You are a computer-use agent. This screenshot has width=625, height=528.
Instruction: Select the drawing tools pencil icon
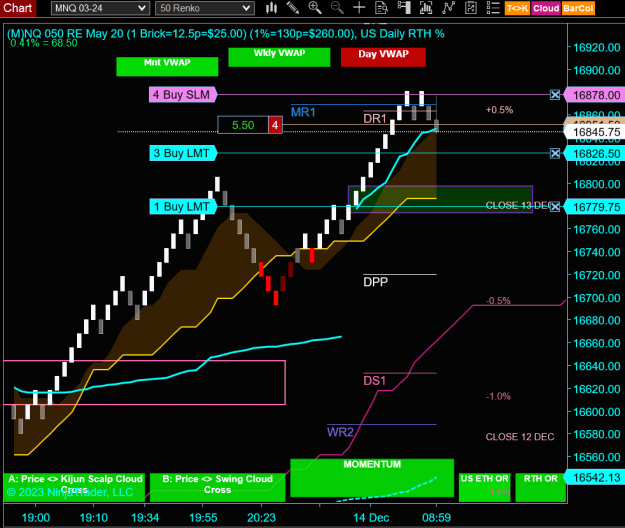293,8
